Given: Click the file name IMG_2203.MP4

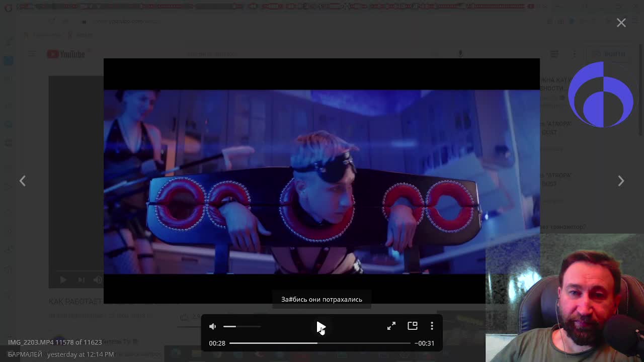Looking at the screenshot, I should [x=30, y=342].
